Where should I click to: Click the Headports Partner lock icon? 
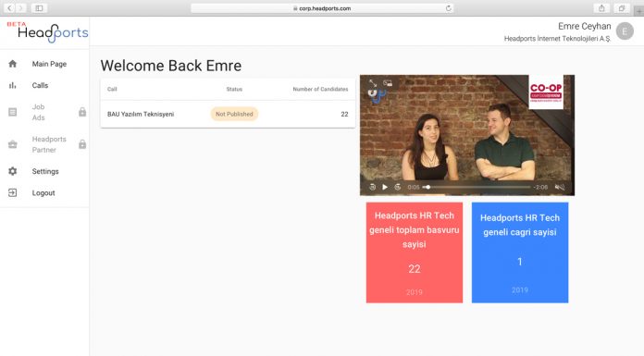pos(82,144)
